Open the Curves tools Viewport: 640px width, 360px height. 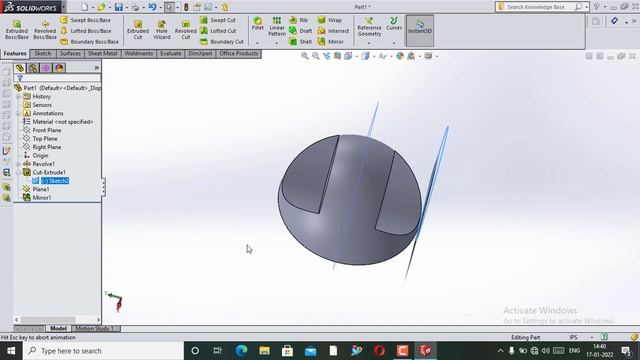(x=394, y=24)
